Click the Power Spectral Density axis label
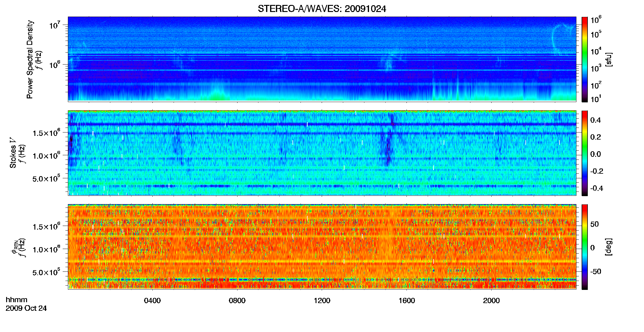The height and width of the screenshot is (332, 644). tap(30, 59)
